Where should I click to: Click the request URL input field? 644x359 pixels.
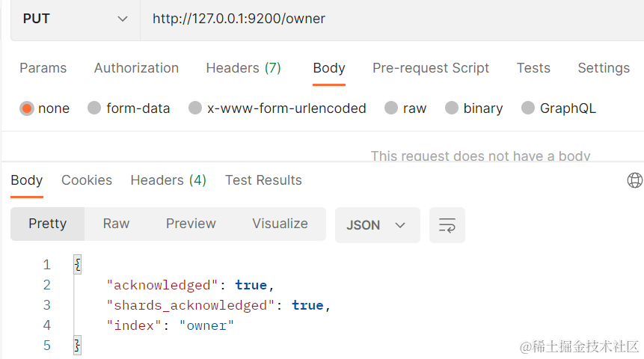(392, 19)
